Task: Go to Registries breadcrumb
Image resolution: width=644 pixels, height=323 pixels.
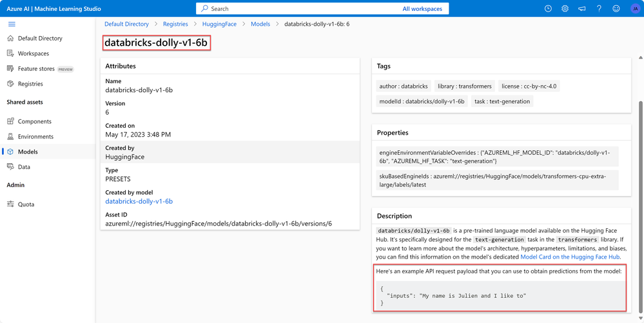Action: click(175, 24)
